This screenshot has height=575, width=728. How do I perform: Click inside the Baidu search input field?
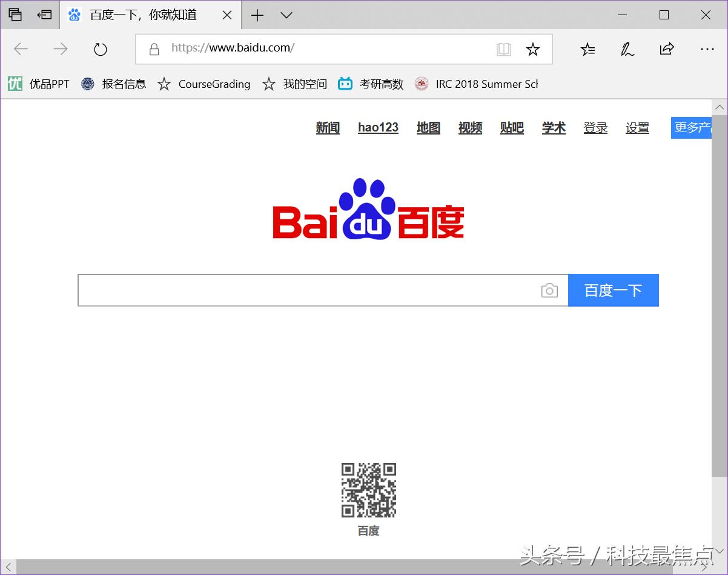tap(303, 290)
